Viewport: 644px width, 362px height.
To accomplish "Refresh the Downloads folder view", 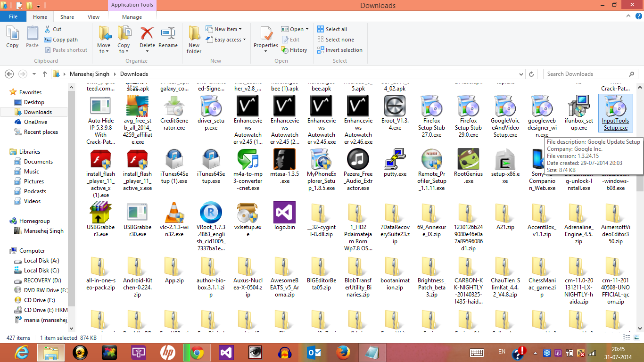I will (x=532, y=74).
